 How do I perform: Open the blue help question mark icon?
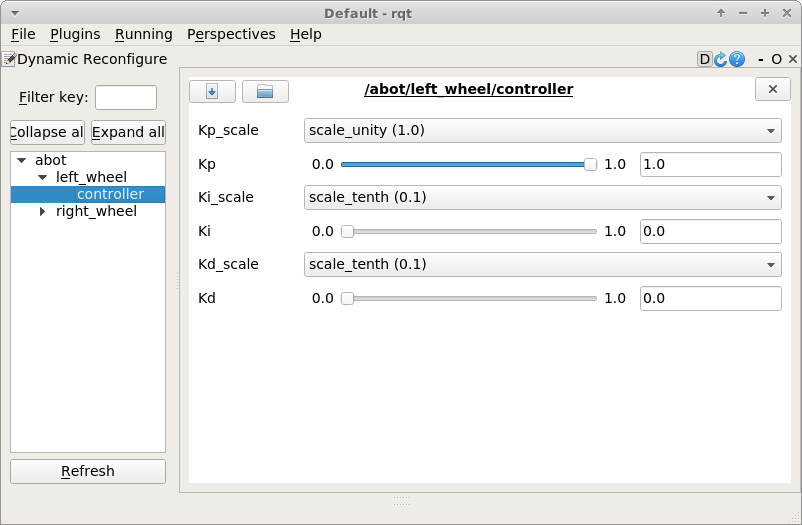tap(737, 60)
